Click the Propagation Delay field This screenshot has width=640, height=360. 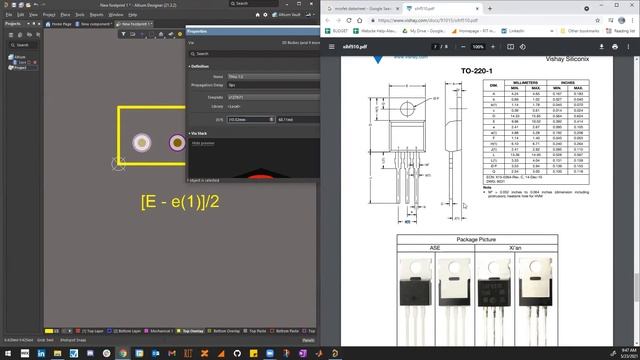[273, 85]
